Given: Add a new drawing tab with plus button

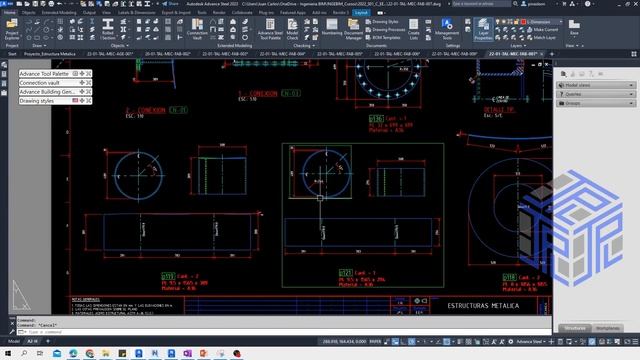Looking at the screenshot, I should click(552, 54).
